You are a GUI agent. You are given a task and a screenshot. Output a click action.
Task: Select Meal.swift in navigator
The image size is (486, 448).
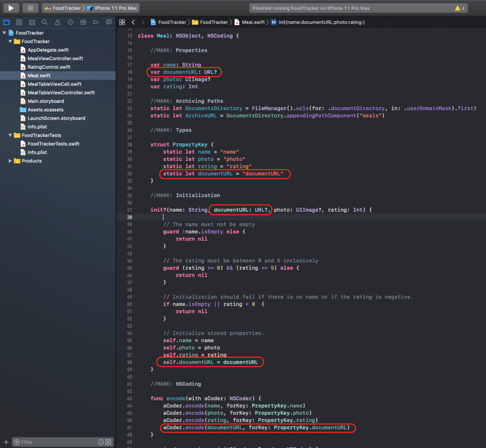(x=39, y=75)
